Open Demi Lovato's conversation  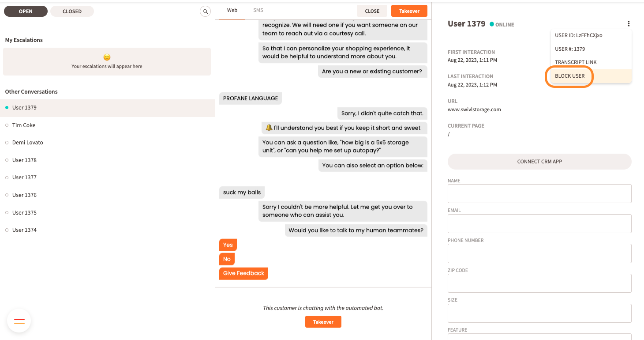(x=28, y=142)
